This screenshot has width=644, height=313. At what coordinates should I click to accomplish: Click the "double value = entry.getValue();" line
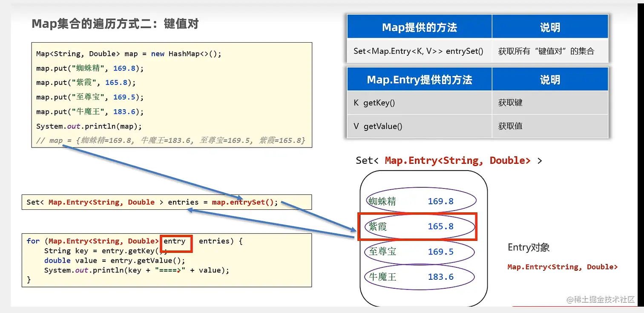[x=115, y=261]
